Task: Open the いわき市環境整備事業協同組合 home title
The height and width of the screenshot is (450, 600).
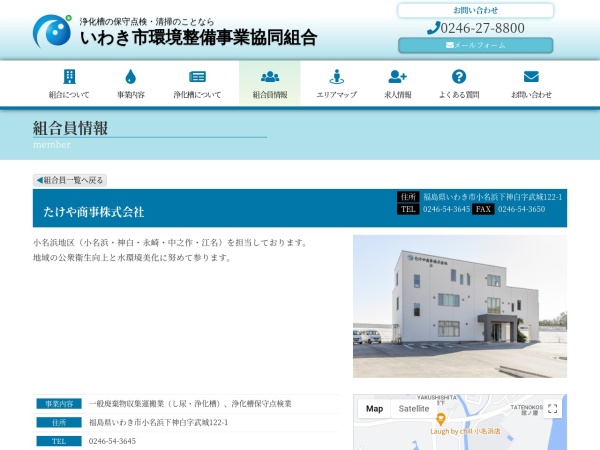Action: (x=198, y=38)
